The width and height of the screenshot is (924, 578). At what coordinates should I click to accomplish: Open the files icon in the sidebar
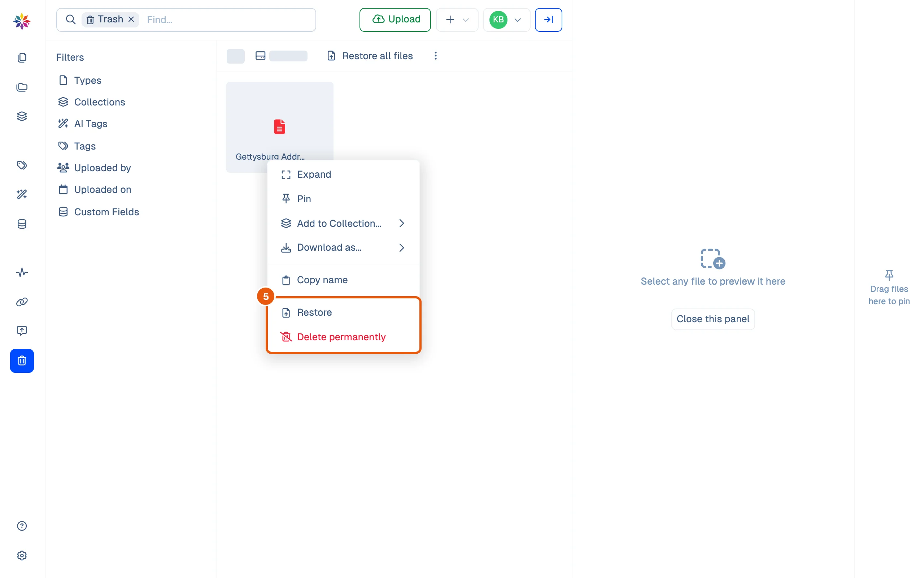point(22,58)
